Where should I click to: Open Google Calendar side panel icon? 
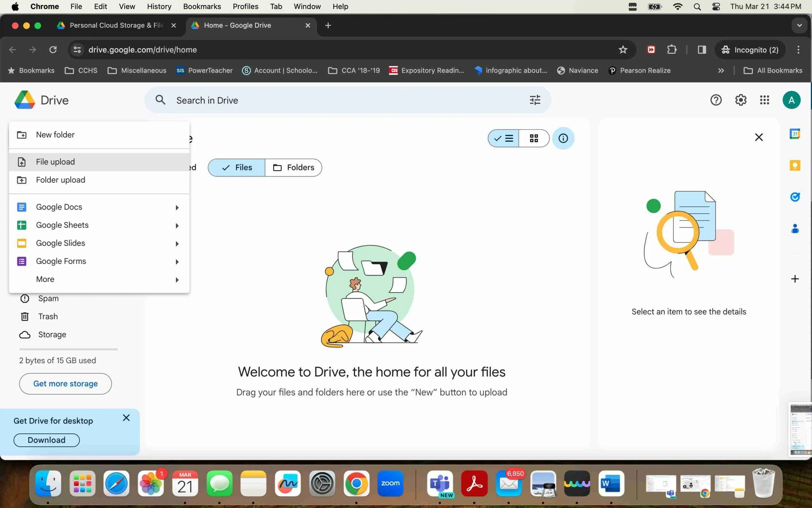click(x=795, y=134)
